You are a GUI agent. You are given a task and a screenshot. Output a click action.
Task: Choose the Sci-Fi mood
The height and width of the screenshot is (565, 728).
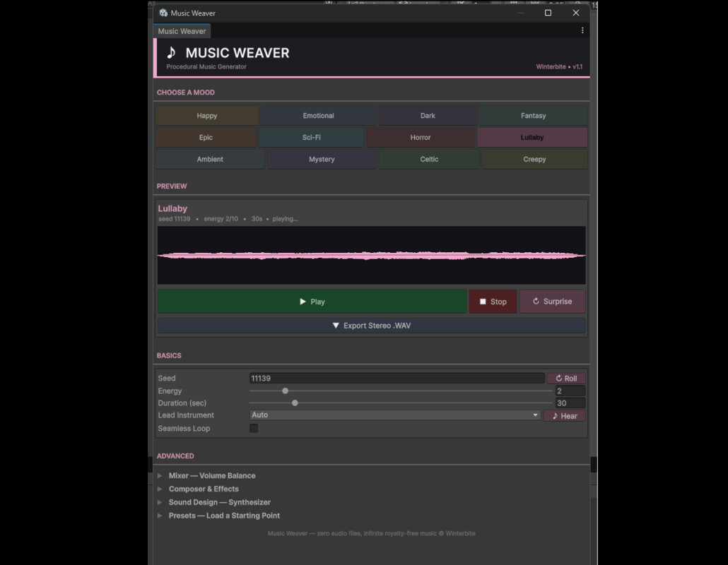(311, 137)
